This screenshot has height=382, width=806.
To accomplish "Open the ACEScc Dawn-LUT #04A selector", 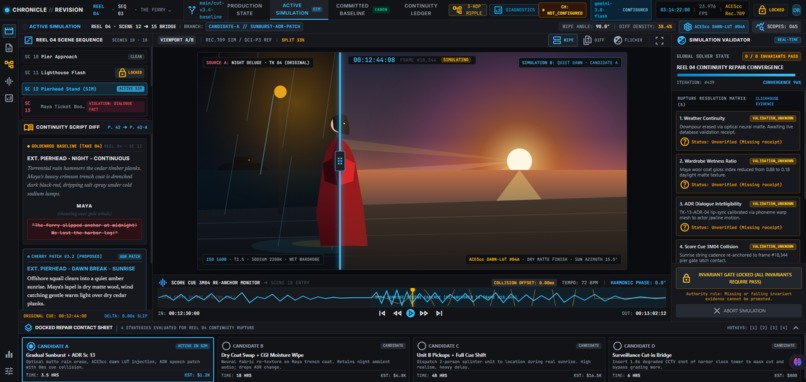I will tap(713, 26).
